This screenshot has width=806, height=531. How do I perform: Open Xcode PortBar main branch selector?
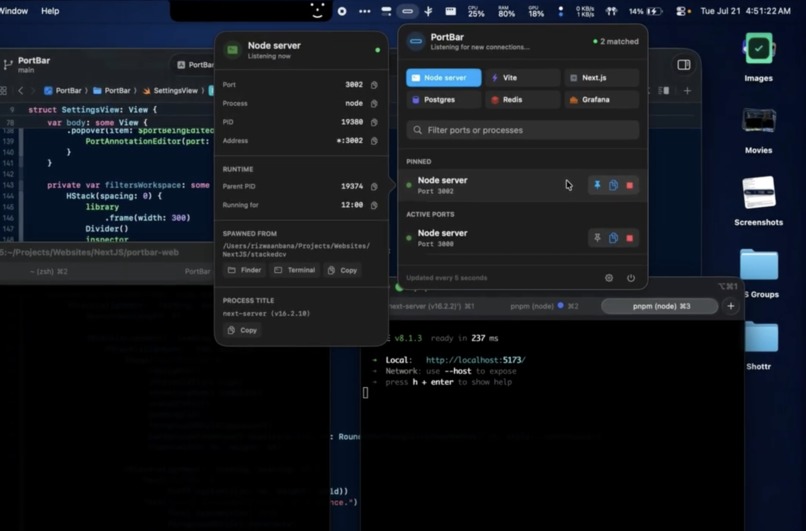pyautogui.click(x=27, y=64)
